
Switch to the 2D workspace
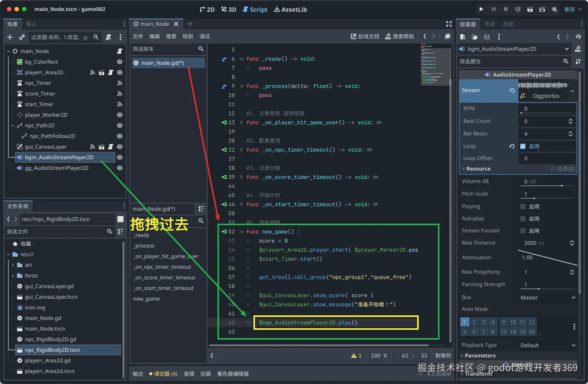click(207, 9)
